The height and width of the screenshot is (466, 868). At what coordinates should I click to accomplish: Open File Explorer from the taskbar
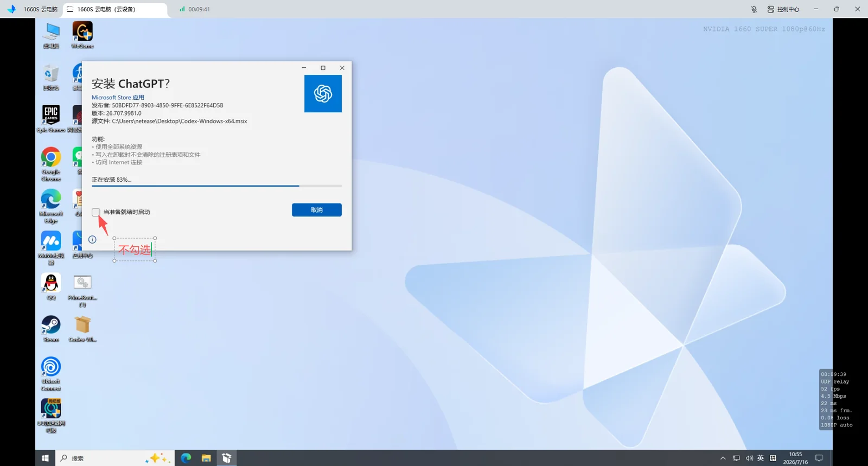point(206,458)
